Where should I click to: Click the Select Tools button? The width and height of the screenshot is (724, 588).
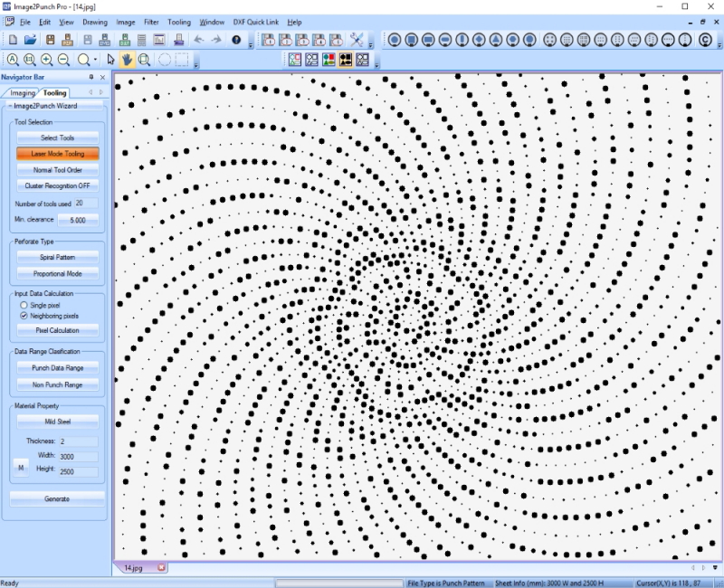point(58,138)
